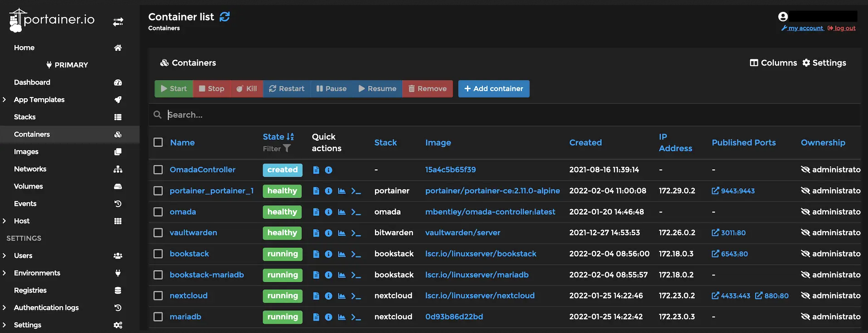
Task: Open the table Settings dropdown
Action: (x=824, y=63)
